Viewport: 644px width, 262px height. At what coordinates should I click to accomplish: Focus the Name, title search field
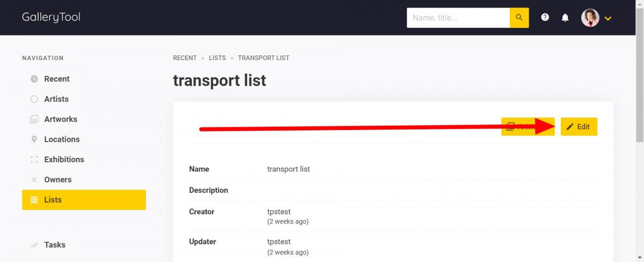(x=458, y=18)
